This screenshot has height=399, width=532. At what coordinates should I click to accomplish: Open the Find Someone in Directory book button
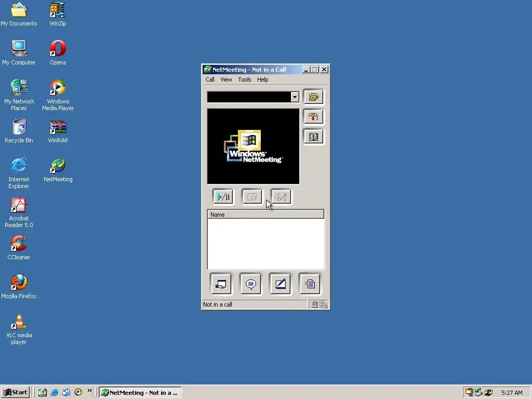pyautogui.click(x=313, y=137)
